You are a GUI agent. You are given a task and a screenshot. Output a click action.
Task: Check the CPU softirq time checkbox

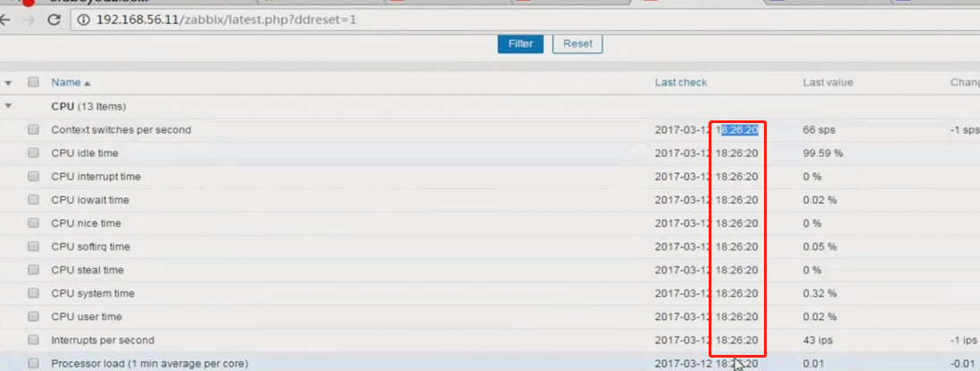33,246
